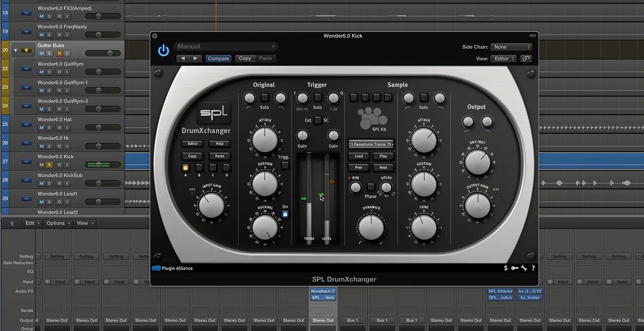
Task: Click the dollar sign icon in plugin footer
Action: coord(506,268)
